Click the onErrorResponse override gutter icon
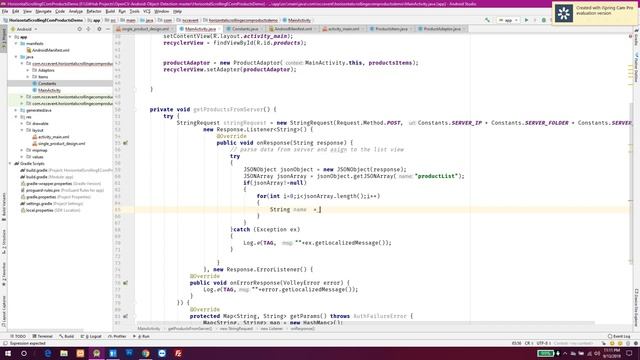Viewport: 640px width, 360px height. 125,283
